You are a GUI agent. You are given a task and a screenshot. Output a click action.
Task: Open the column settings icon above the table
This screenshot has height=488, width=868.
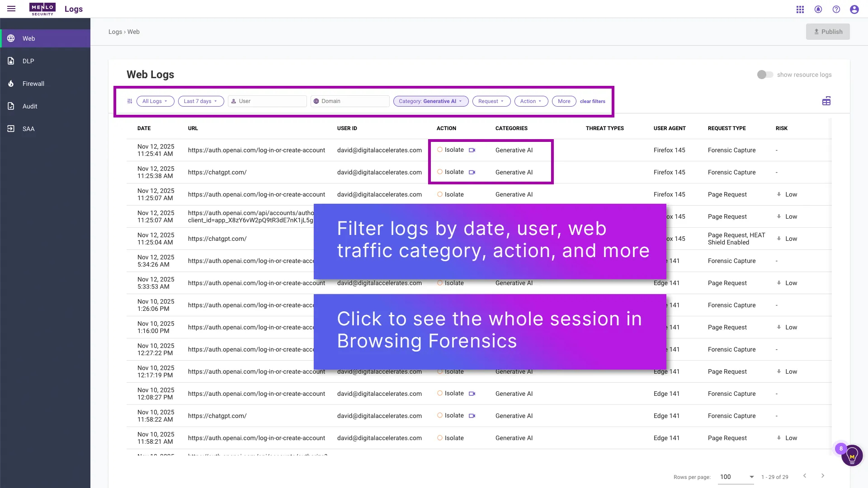pyautogui.click(x=826, y=101)
